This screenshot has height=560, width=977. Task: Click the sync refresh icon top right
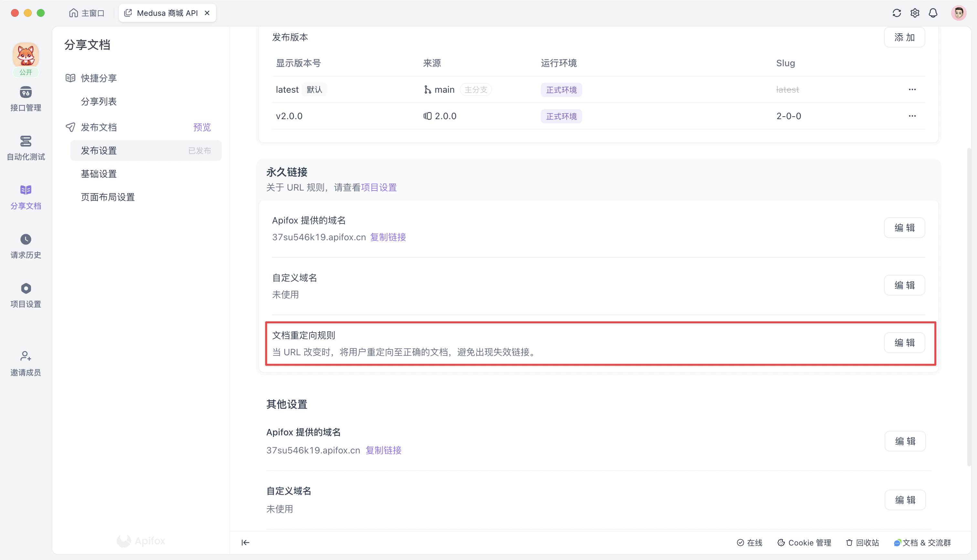pos(897,13)
